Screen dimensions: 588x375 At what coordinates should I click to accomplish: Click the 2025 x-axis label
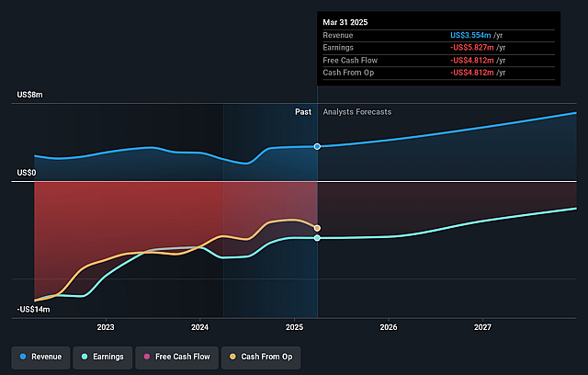click(294, 327)
